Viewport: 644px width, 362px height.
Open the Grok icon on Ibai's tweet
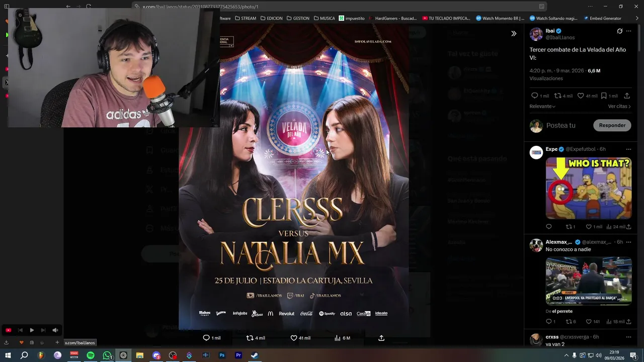point(620,31)
